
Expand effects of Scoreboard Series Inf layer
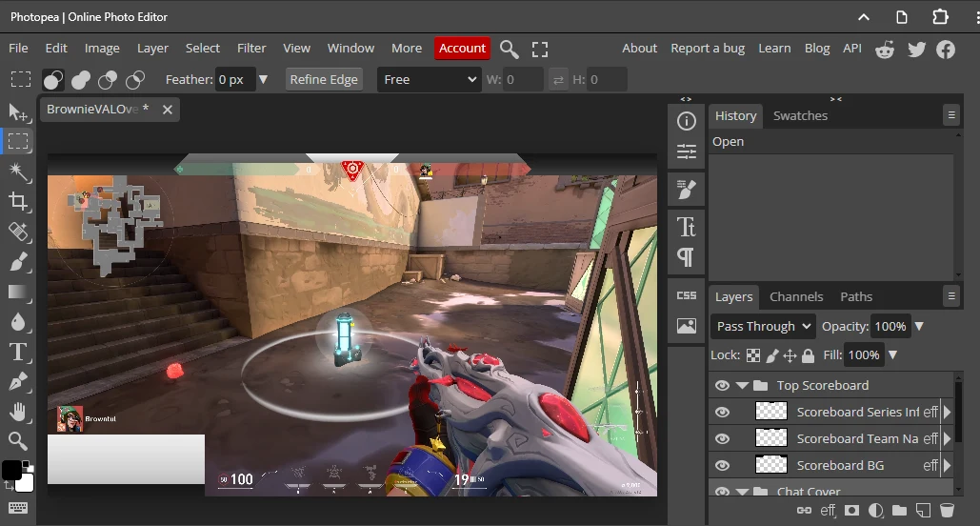(947, 413)
